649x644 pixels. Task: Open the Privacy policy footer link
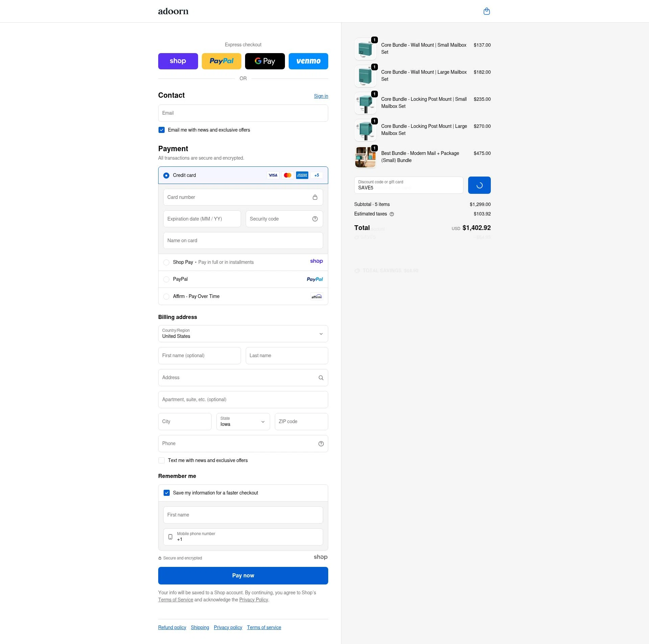coord(228,627)
